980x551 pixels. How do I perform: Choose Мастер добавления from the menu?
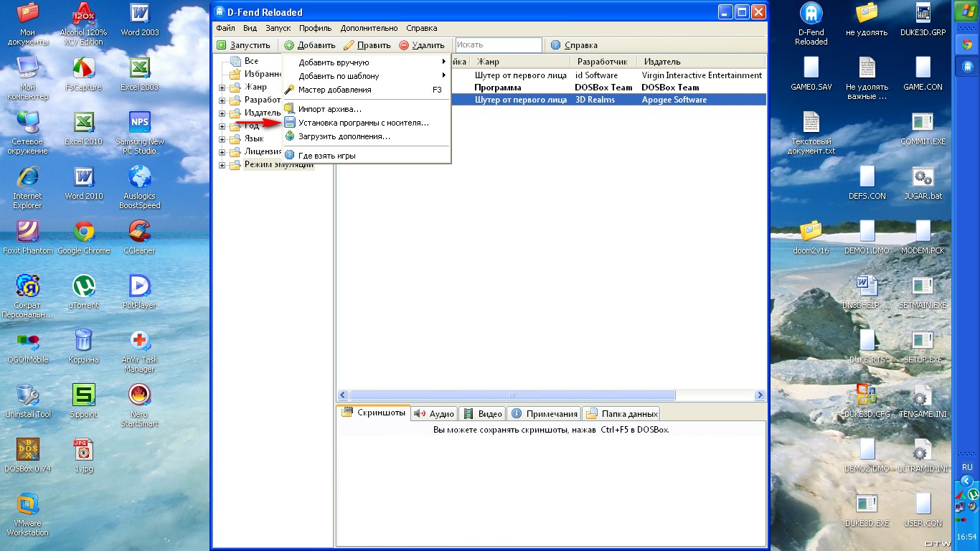point(366,90)
